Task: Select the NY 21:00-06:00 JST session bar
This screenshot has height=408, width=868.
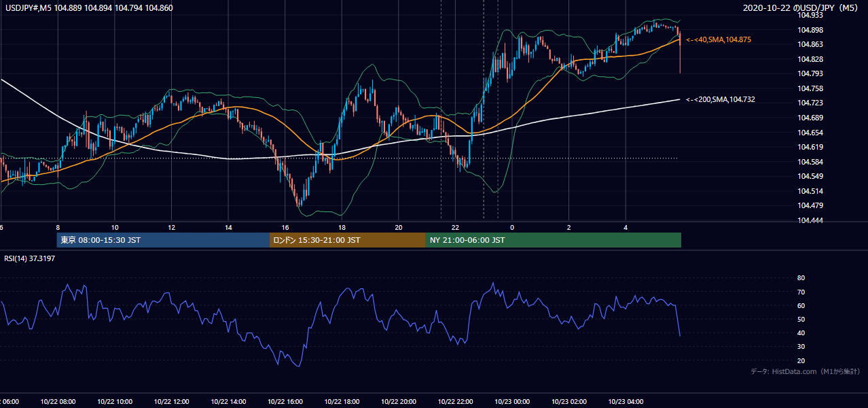Action: pyautogui.click(x=554, y=240)
